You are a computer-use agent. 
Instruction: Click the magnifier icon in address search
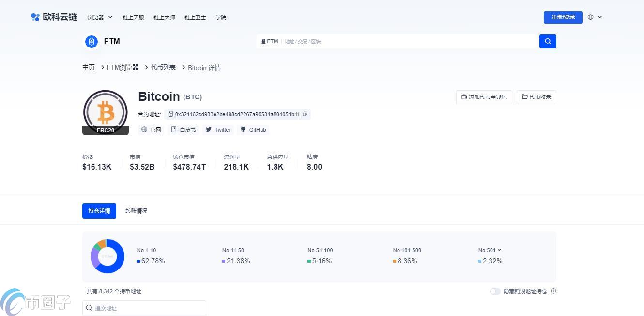(89, 308)
